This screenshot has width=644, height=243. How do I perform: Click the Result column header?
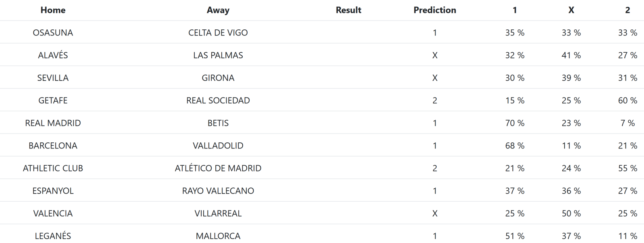[x=348, y=10]
